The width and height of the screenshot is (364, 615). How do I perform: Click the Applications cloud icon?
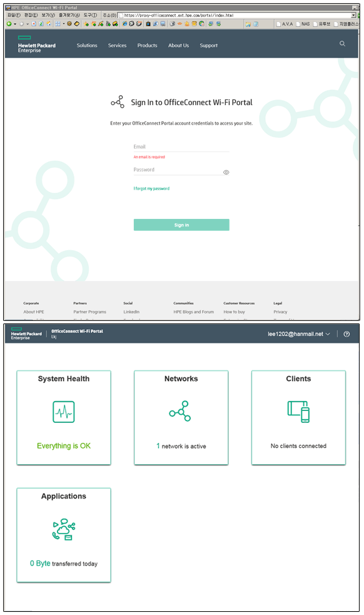tap(64, 529)
